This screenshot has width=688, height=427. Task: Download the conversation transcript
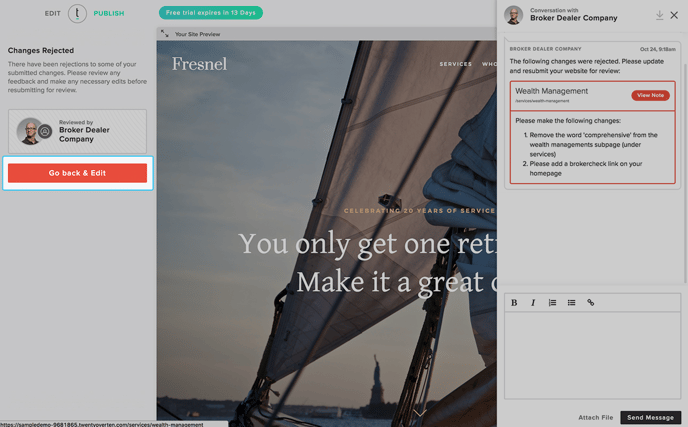(659, 15)
